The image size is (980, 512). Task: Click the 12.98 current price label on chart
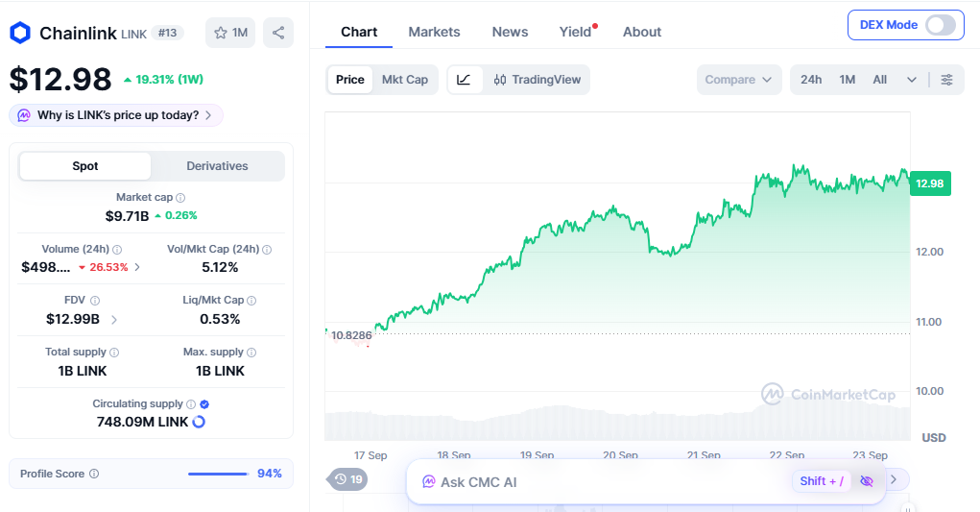click(x=930, y=183)
